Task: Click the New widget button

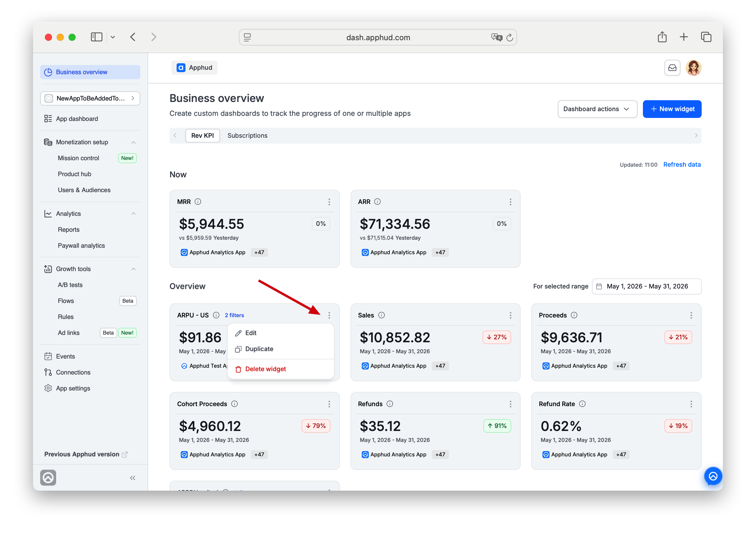Action: 672,109
